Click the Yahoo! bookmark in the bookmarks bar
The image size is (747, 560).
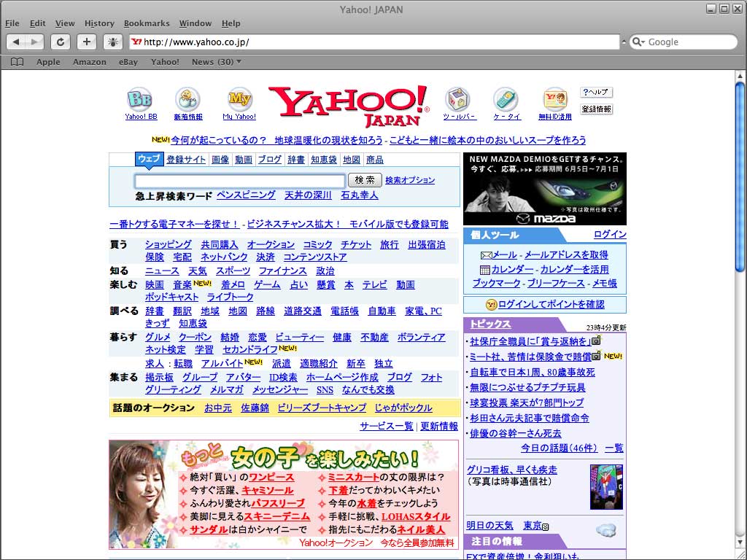tap(165, 62)
